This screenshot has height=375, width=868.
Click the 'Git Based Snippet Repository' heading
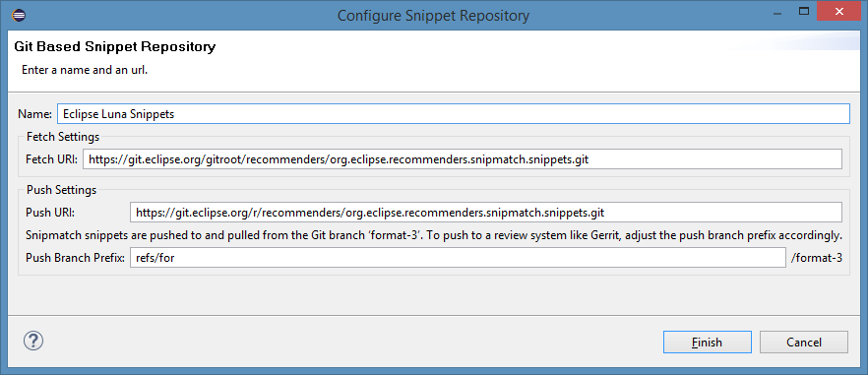coord(114,46)
